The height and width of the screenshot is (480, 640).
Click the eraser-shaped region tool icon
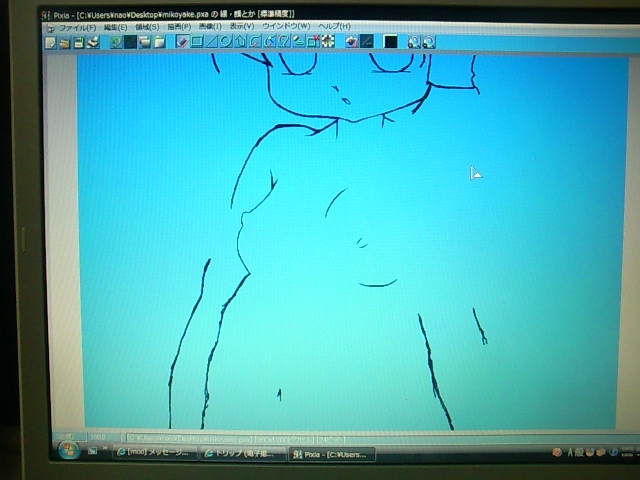pyautogui.click(x=299, y=42)
